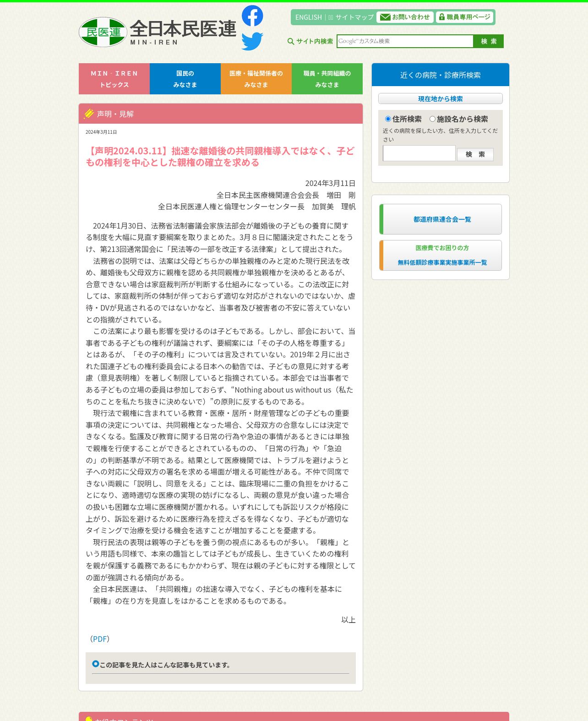Focus the hospital address input field
The height and width of the screenshot is (721, 588).
click(419, 153)
